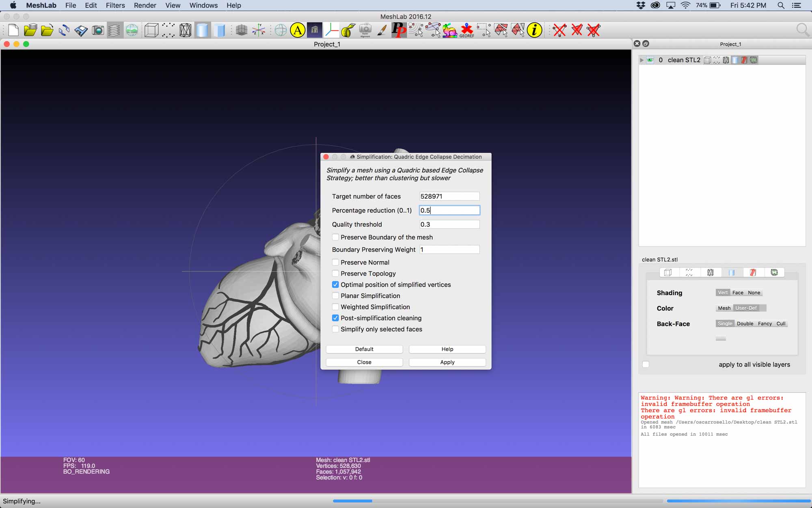Click the small swatch below Back-Face options
The width and height of the screenshot is (812, 508).
[x=721, y=338]
